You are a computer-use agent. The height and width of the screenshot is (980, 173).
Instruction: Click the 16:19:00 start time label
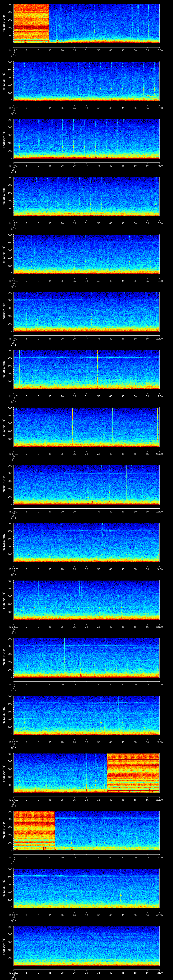click(13, 339)
